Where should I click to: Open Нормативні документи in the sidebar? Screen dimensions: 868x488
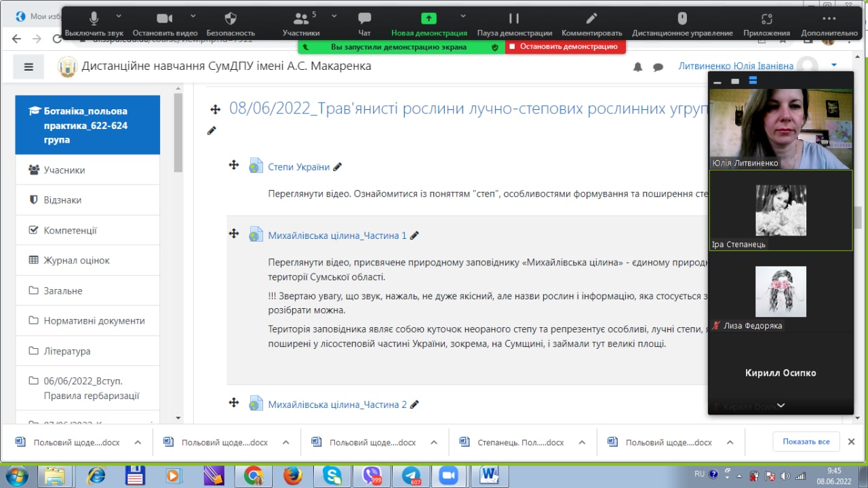[87, 320]
